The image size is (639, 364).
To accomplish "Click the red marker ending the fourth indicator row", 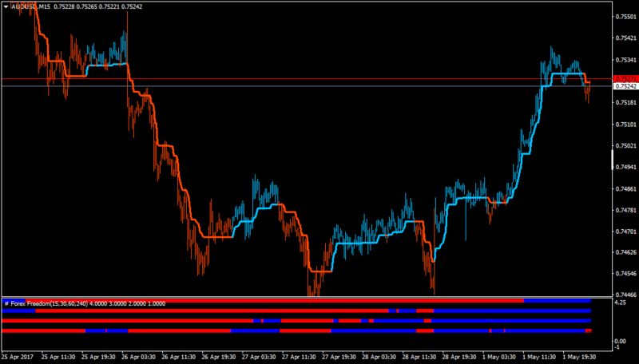I will pos(589,331).
